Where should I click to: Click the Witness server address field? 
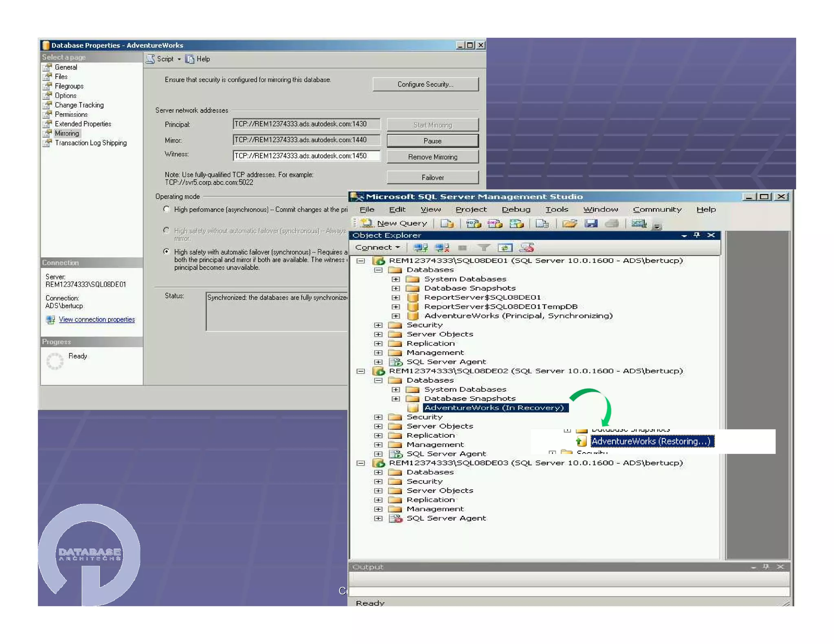pos(307,156)
